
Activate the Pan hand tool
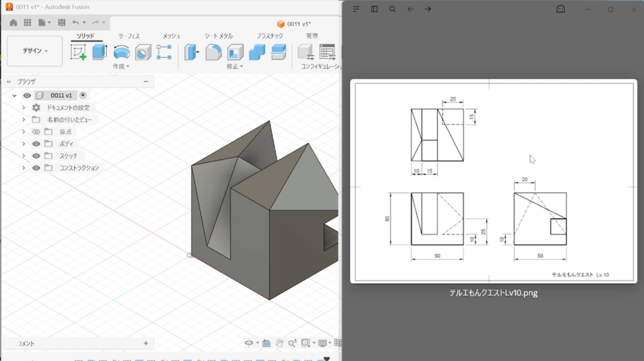(279, 343)
